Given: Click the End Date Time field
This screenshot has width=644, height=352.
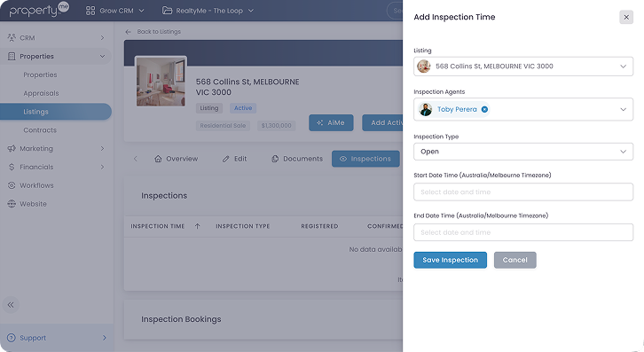Looking at the screenshot, I should [x=522, y=232].
